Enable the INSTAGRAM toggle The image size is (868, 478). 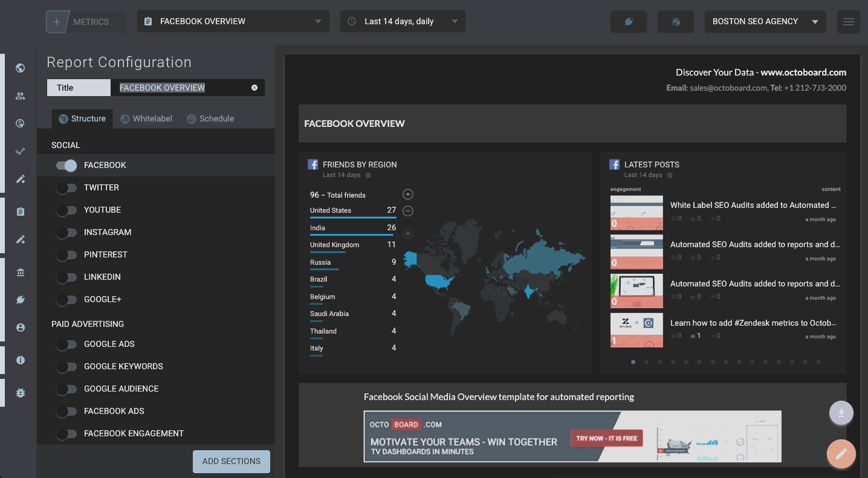(x=66, y=233)
